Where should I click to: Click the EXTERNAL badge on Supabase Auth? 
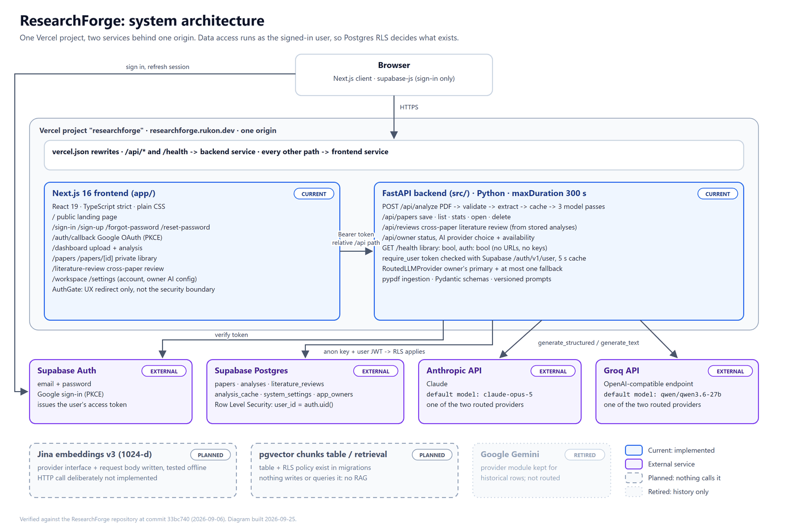[164, 371]
